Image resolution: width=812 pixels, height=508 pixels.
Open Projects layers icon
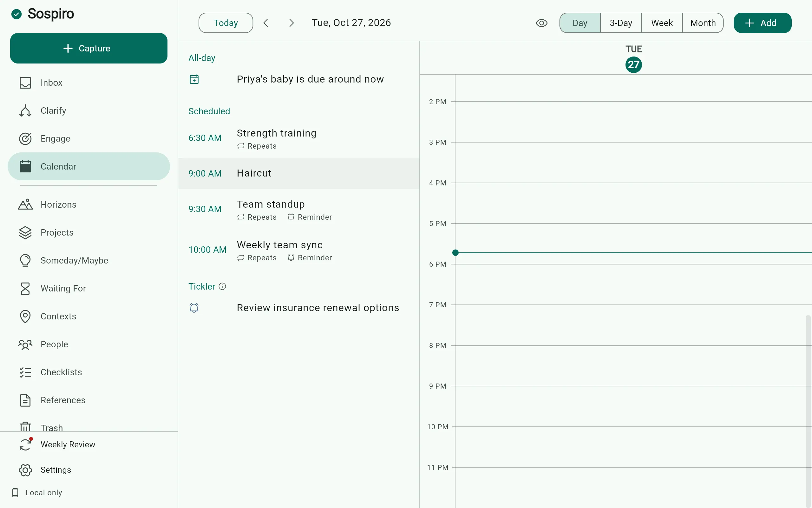pos(25,232)
